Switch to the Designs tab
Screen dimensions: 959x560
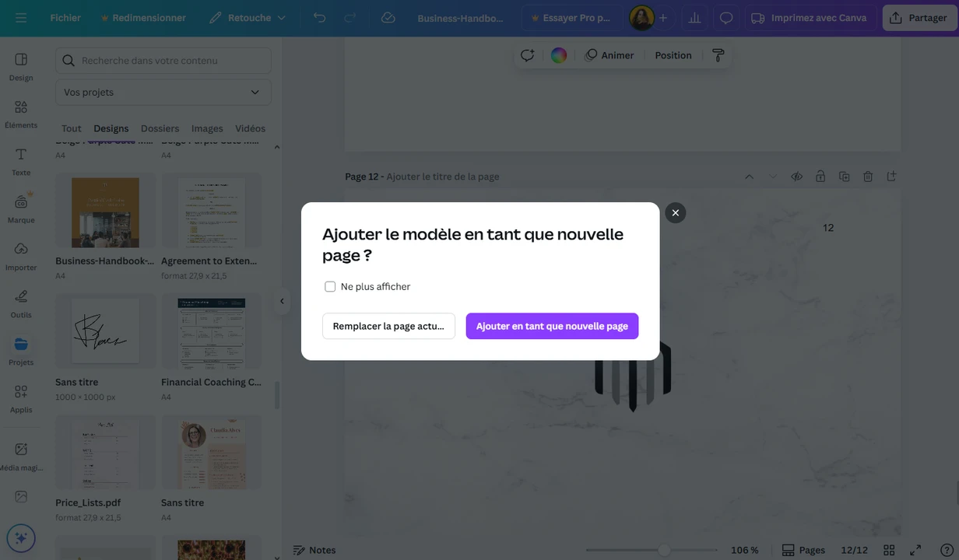111,128
